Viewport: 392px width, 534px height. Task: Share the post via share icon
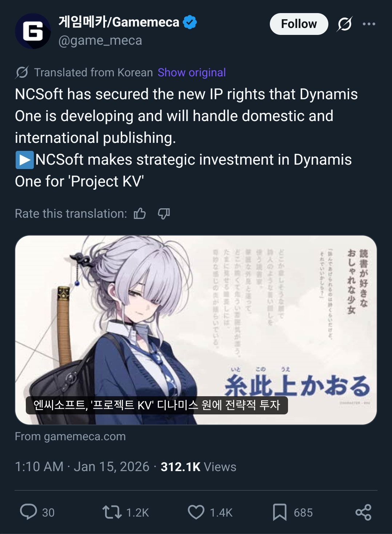click(363, 512)
